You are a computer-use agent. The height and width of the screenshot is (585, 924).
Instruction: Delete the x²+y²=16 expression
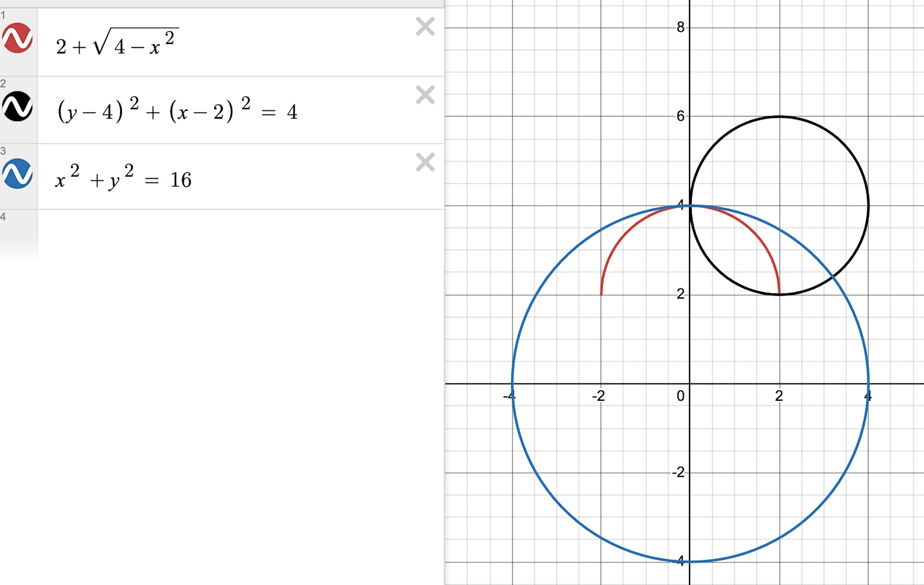(425, 162)
